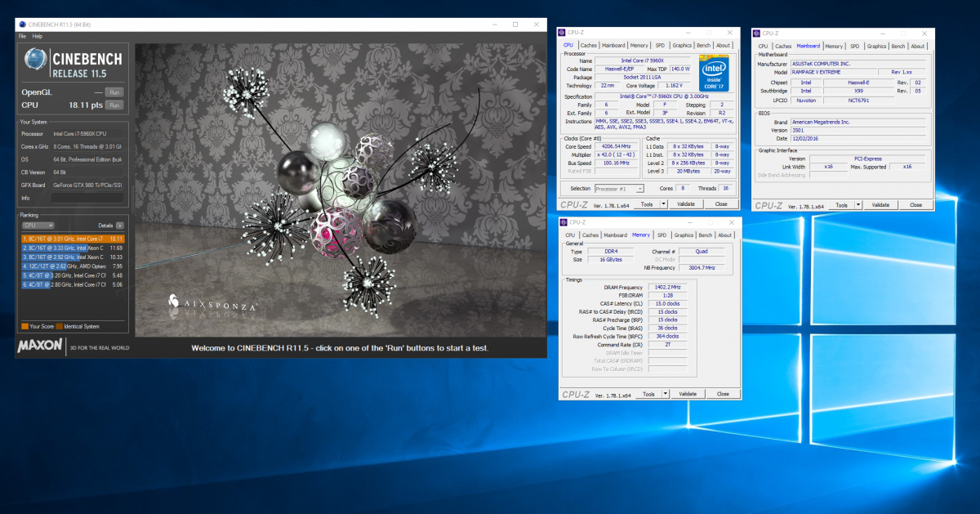Switch to Bench tab in CPU-Z Memory window
Viewport: 980px width, 514px height.
pyautogui.click(x=706, y=235)
